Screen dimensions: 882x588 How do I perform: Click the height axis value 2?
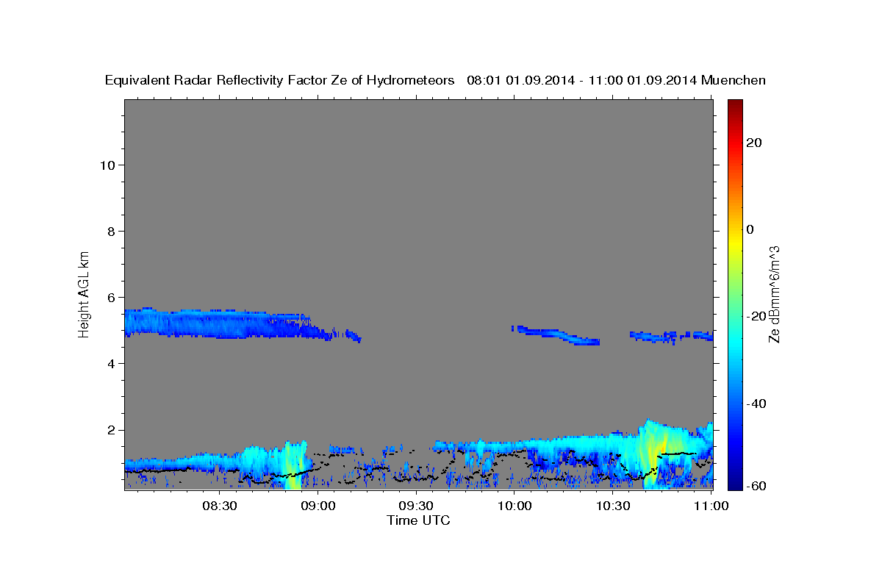click(x=110, y=430)
